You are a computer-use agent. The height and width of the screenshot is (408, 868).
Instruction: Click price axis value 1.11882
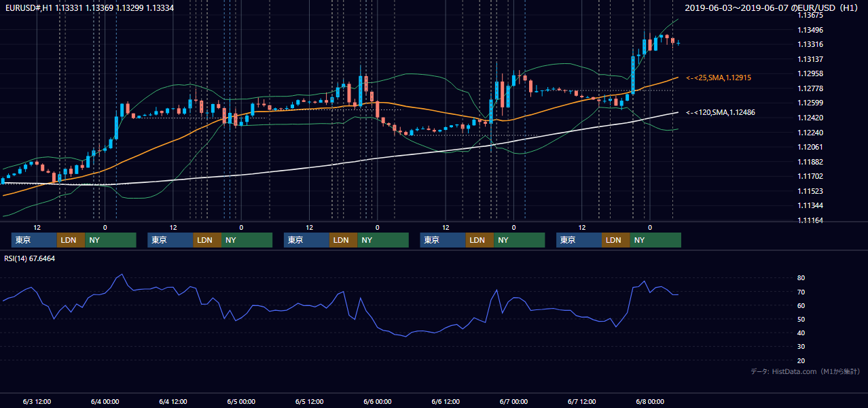[810, 162]
